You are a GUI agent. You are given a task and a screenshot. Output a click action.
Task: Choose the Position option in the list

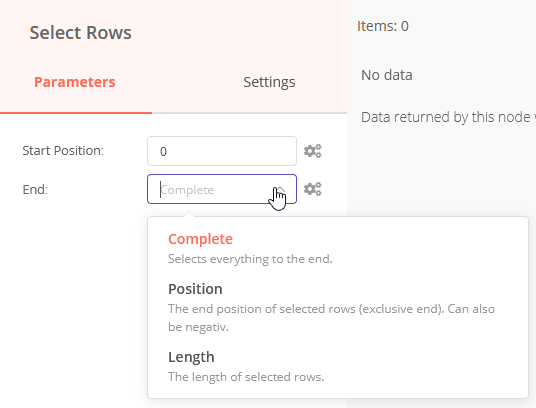click(x=195, y=289)
